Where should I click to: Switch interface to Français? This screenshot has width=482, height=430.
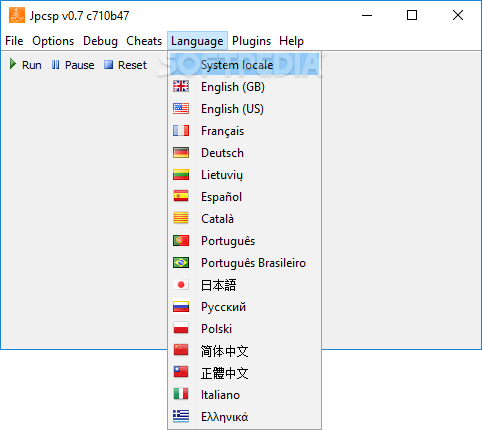coord(244,131)
